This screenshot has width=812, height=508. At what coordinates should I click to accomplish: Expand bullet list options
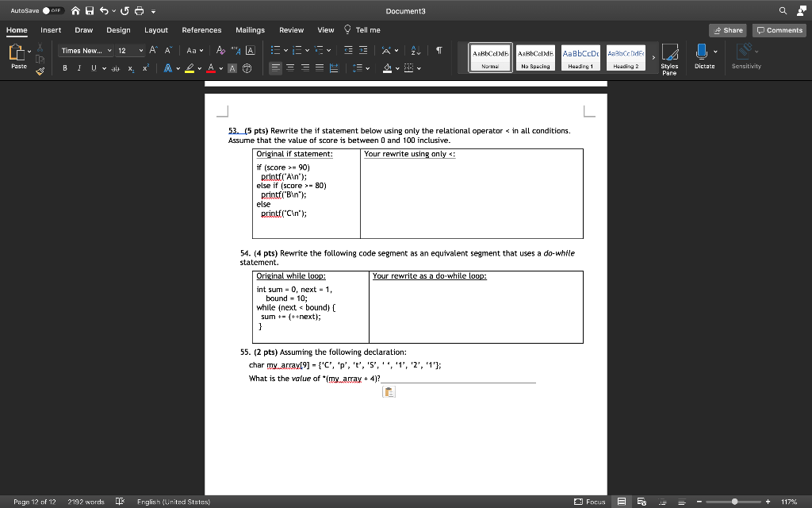[285, 50]
